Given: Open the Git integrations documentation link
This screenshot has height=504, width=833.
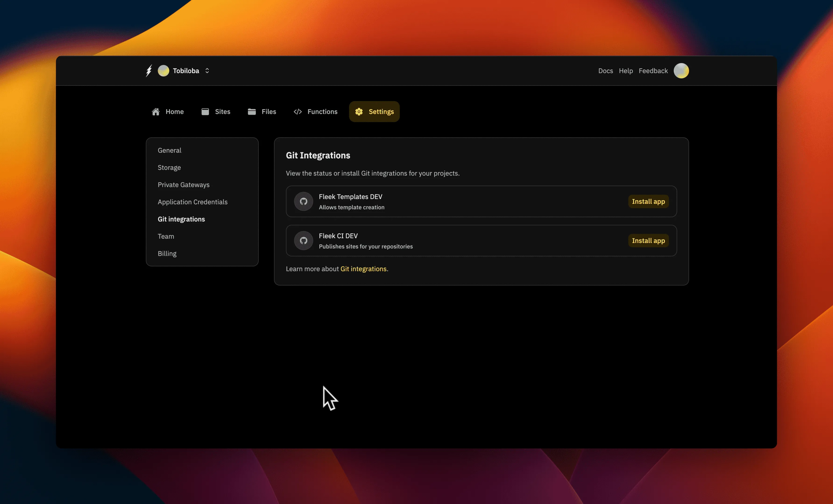Looking at the screenshot, I should click(x=363, y=269).
